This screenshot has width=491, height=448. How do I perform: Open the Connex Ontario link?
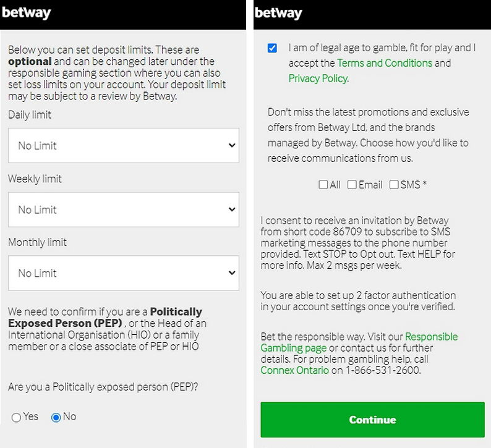(x=294, y=370)
